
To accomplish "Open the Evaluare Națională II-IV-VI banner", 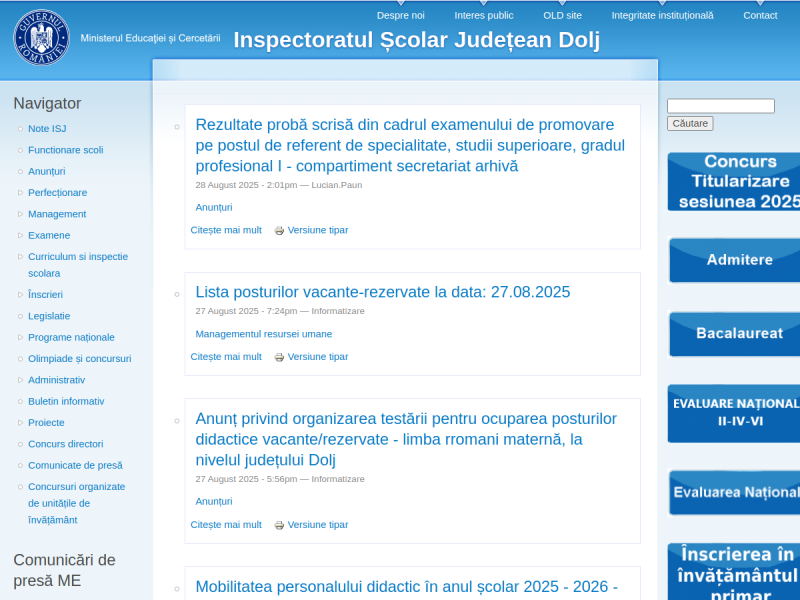I will tap(733, 413).
